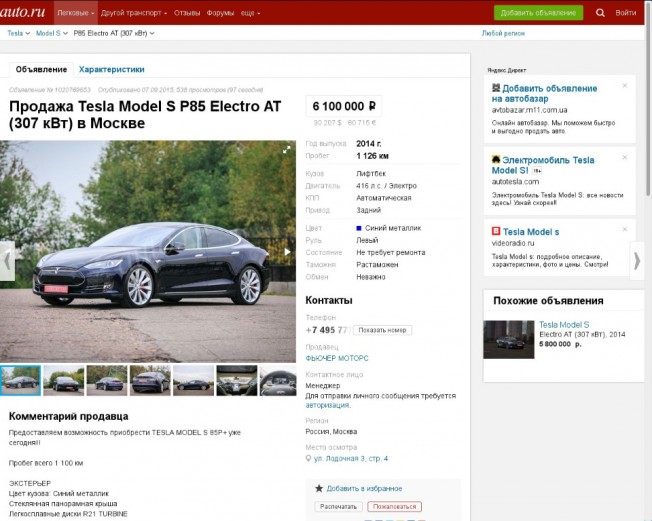Click Показать номер button
Image resolution: width=652 pixels, height=521 pixels.
[x=382, y=330]
